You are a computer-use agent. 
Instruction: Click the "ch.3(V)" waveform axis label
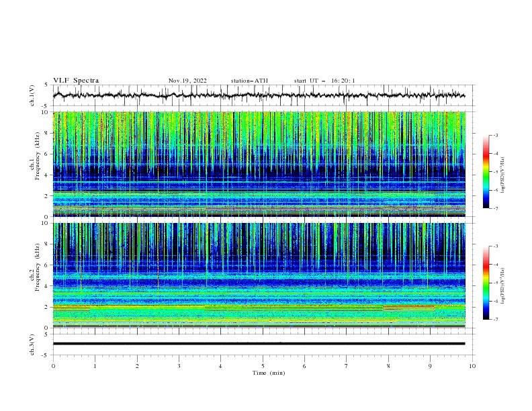32,345
